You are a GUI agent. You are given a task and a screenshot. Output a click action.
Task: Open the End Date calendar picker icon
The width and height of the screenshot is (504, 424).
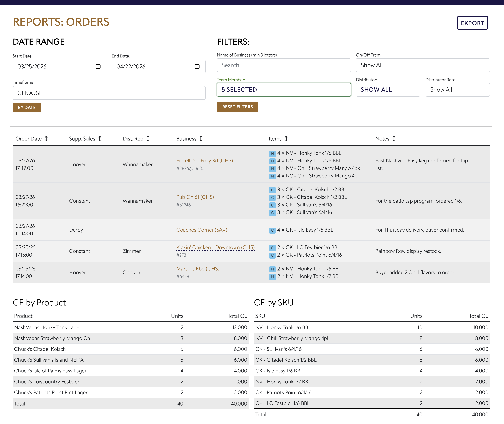tap(197, 67)
